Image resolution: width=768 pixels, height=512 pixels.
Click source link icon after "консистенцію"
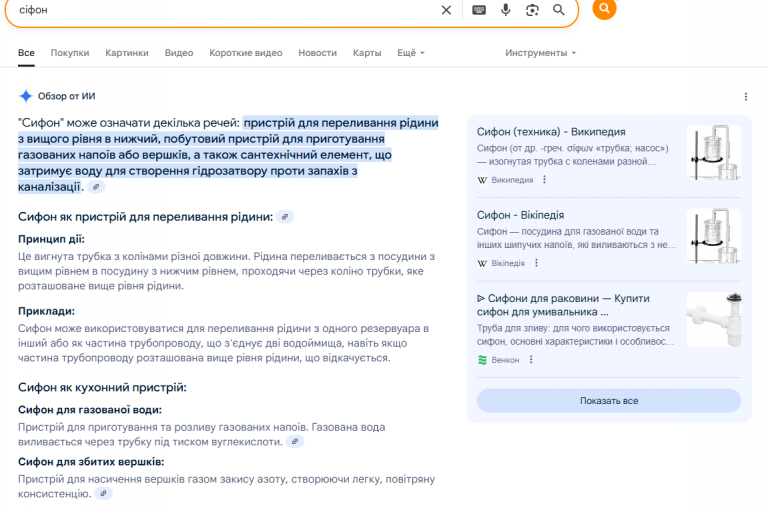click(103, 493)
